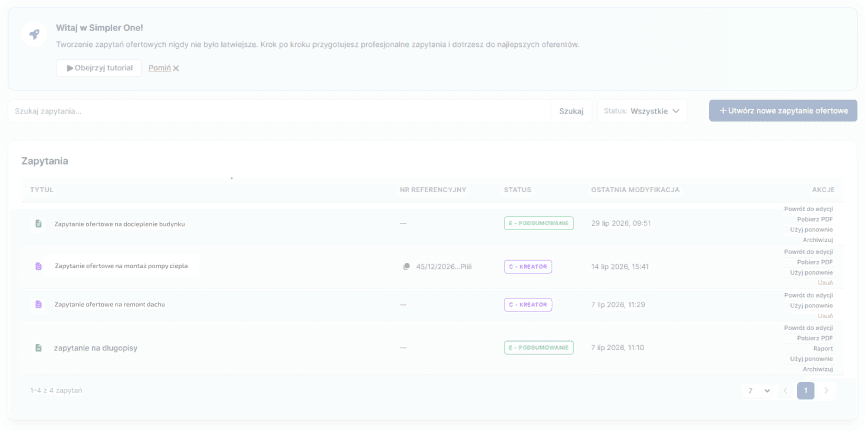The image size is (865, 431).
Task: Open Raport for zapytanie na długopisy
Action: pos(823,349)
